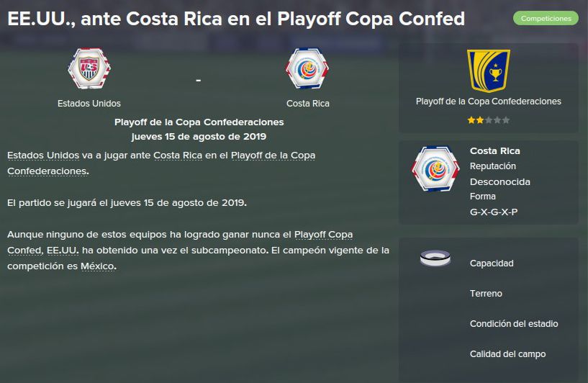Follow the Estados Unidos link in article text
The image size is (588, 383).
tap(43, 156)
